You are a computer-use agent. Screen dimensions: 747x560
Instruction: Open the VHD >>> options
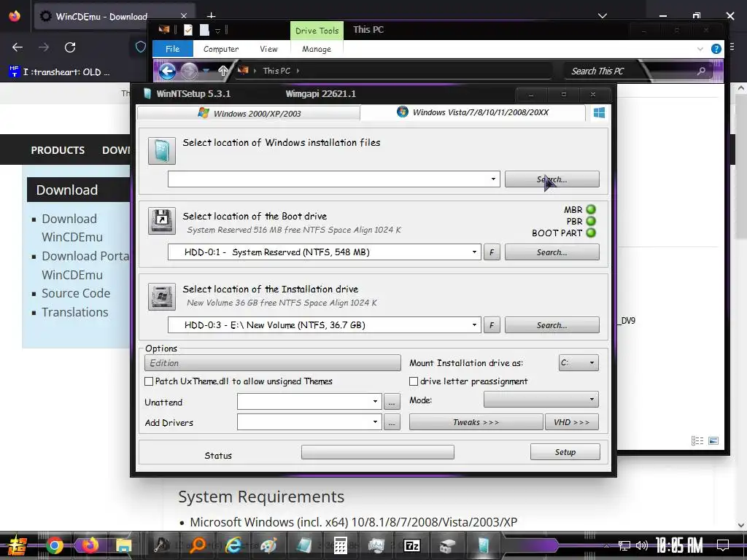pos(572,422)
